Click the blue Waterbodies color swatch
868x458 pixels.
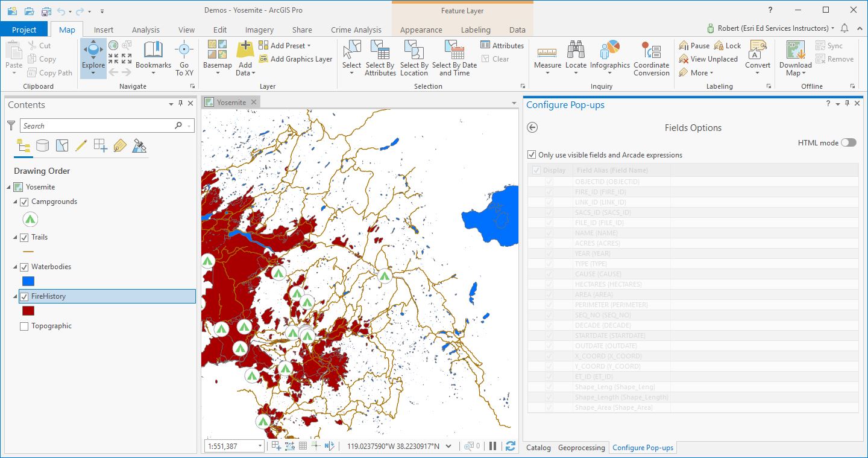pos(28,281)
